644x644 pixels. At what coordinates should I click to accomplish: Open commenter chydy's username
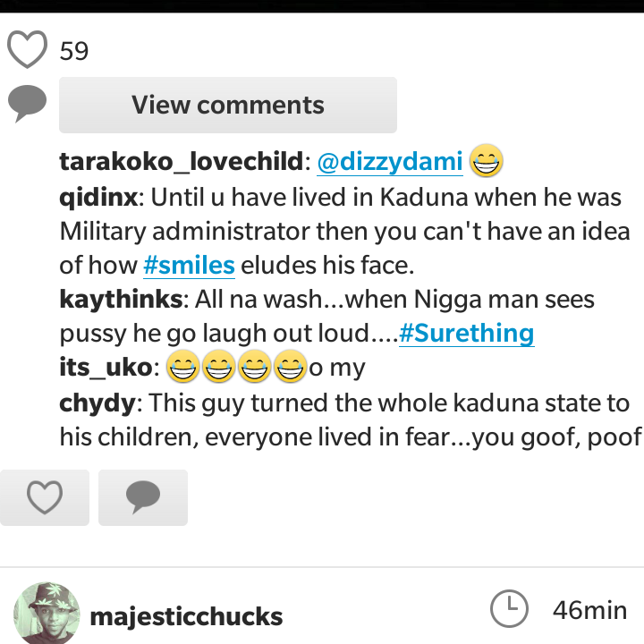coord(97,403)
